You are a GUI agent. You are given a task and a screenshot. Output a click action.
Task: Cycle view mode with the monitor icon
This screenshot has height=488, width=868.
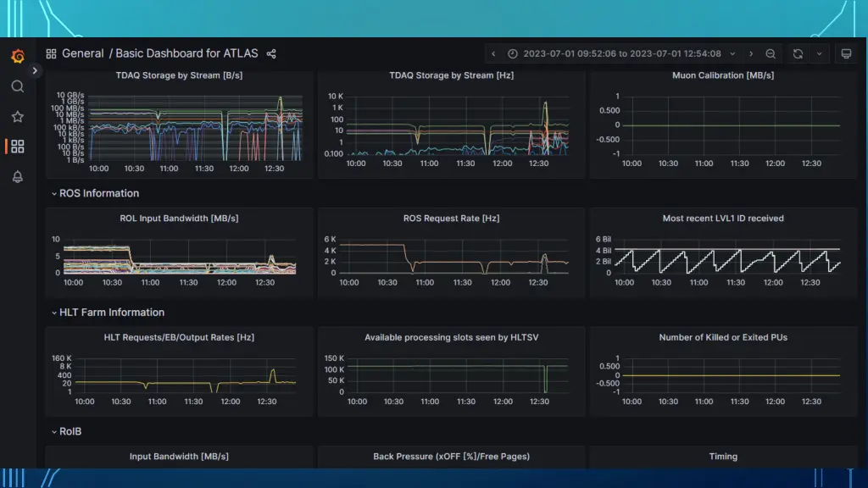point(847,53)
